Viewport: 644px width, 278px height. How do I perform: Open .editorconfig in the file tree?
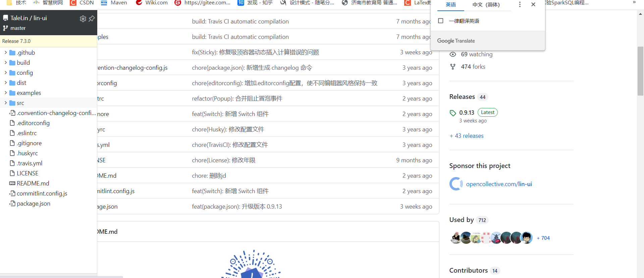(x=33, y=123)
